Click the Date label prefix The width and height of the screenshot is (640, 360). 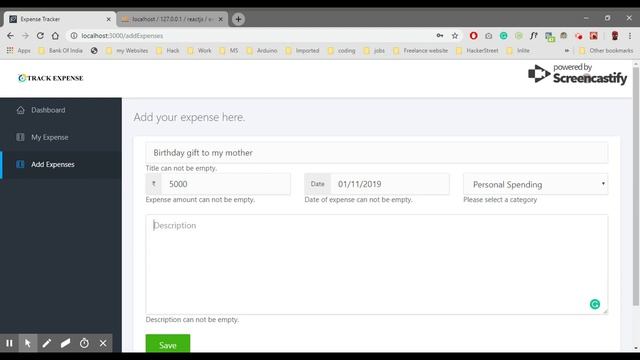click(x=317, y=184)
